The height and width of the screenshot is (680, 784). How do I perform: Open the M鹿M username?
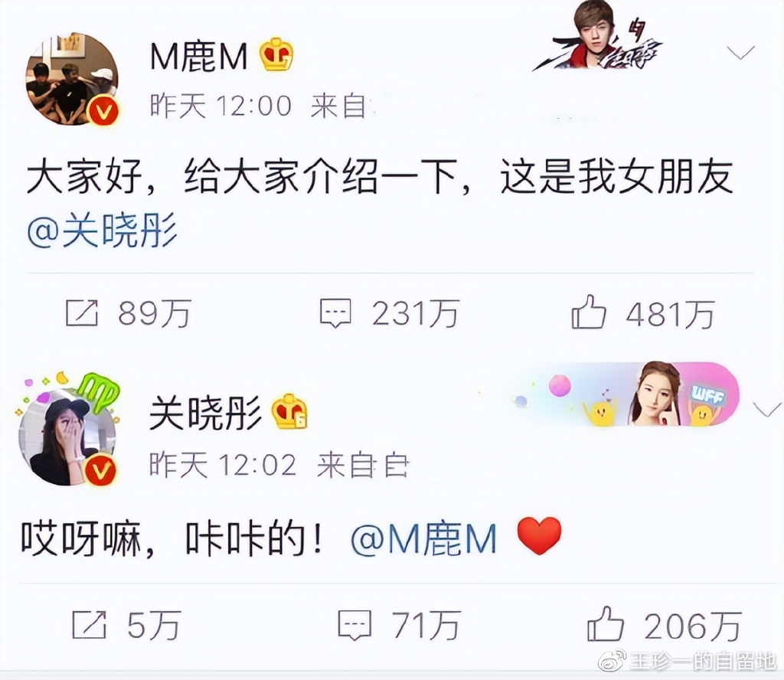point(199,56)
